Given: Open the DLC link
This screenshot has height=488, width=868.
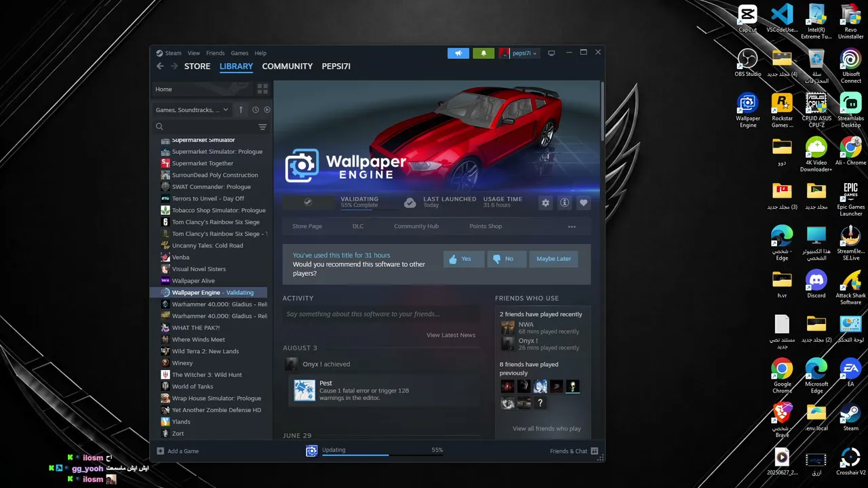Looking at the screenshot, I should (x=358, y=226).
